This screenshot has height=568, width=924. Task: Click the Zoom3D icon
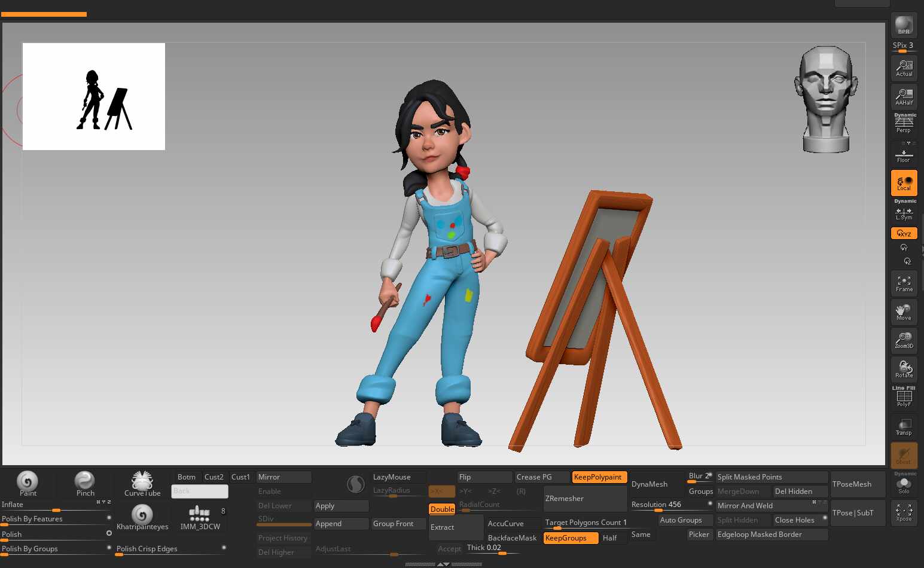(x=904, y=340)
